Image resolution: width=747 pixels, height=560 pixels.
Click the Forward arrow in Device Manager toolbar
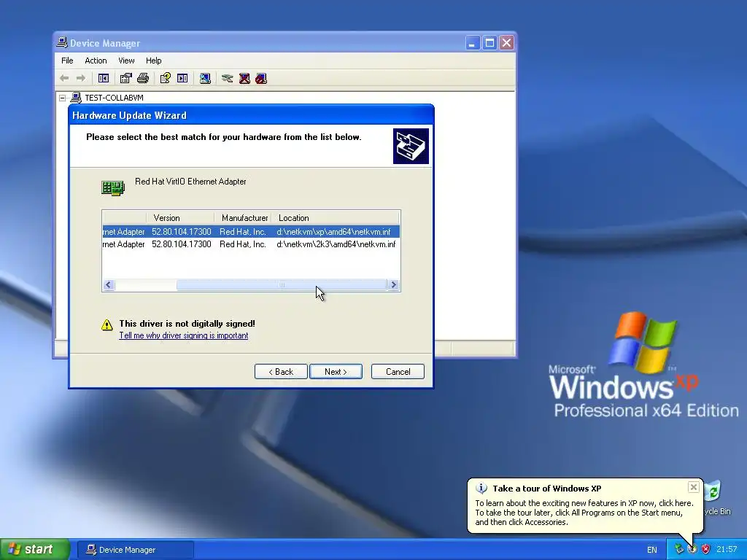[x=81, y=78]
